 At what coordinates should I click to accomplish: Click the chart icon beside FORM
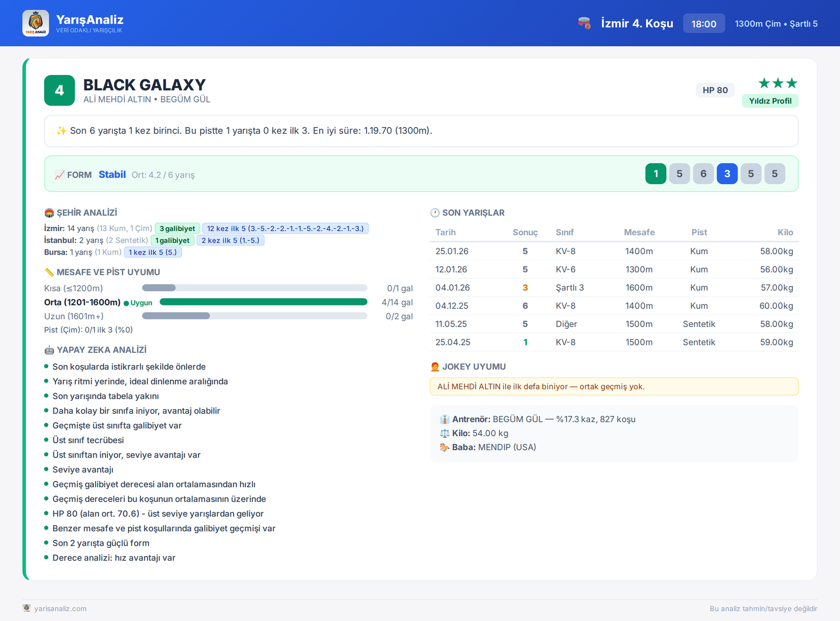[x=60, y=175]
